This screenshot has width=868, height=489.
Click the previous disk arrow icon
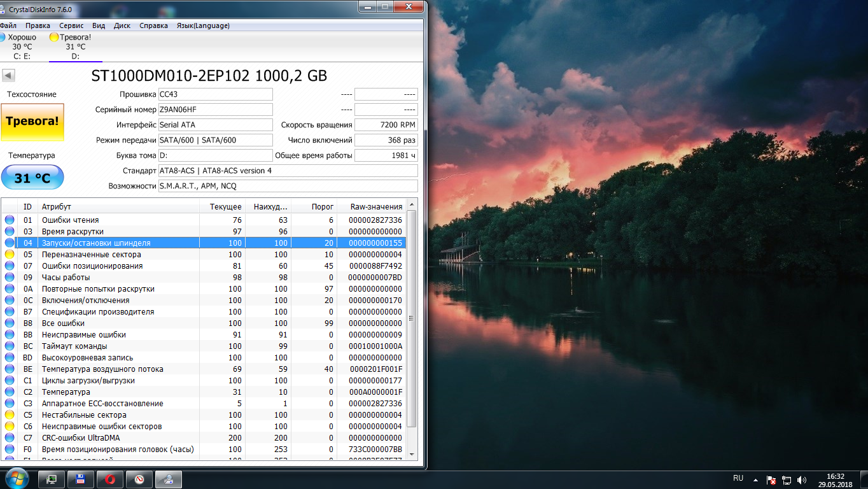9,76
